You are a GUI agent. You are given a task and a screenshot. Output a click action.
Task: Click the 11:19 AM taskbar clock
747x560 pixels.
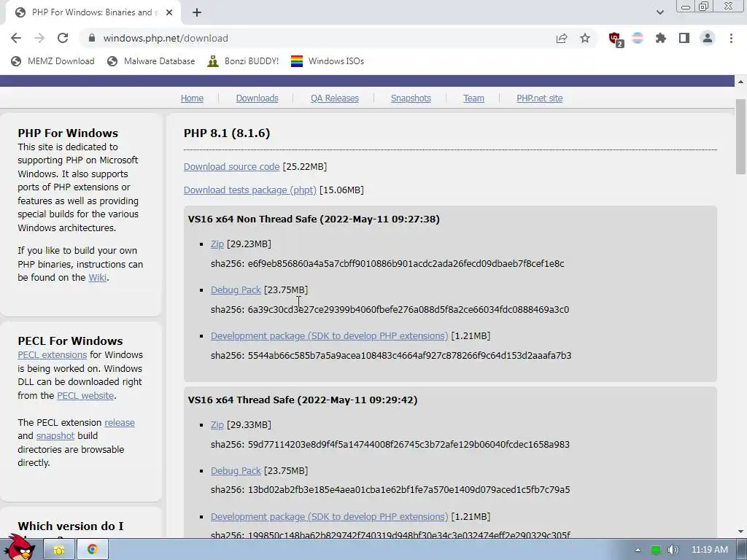(709, 550)
